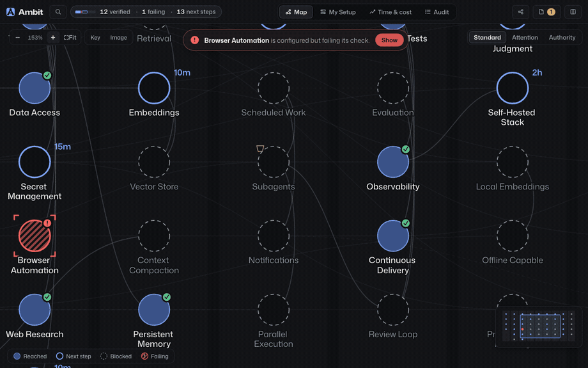Select the Review Loop node circle
This screenshot has height=368, width=588.
point(393,310)
